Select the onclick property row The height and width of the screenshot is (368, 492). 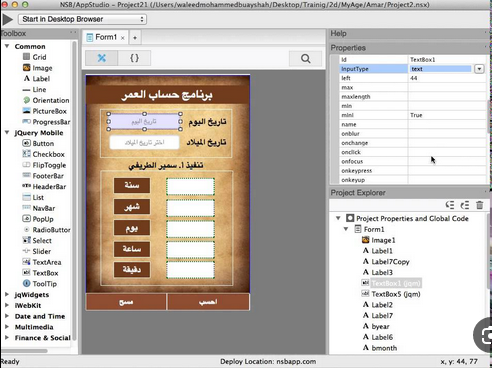pyautogui.click(x=413, y=152)
